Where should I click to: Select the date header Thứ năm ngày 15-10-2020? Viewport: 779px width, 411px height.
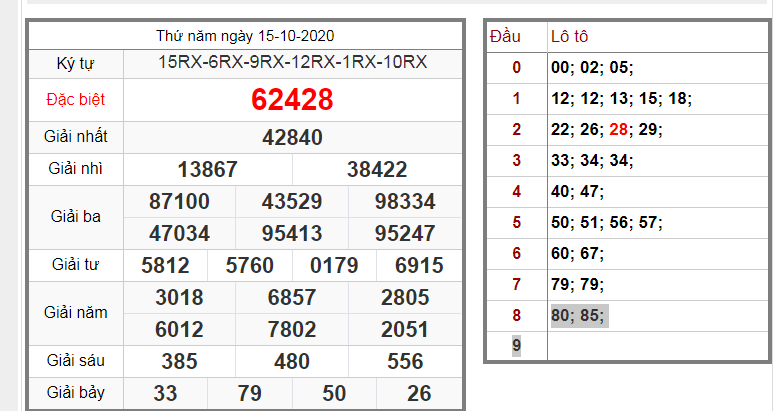point(245,36)
